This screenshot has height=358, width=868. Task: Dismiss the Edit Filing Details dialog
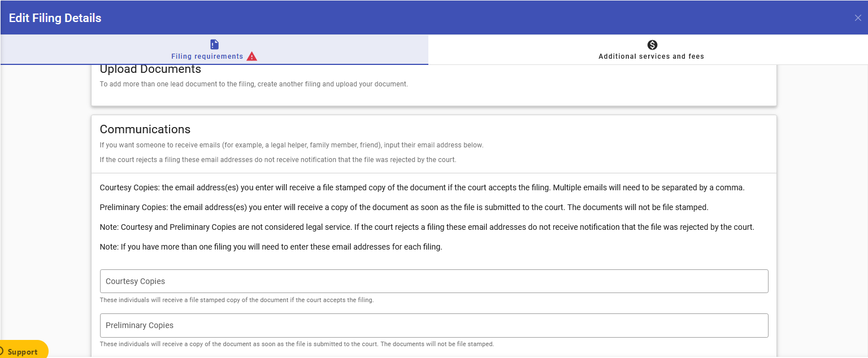(858, 18)
